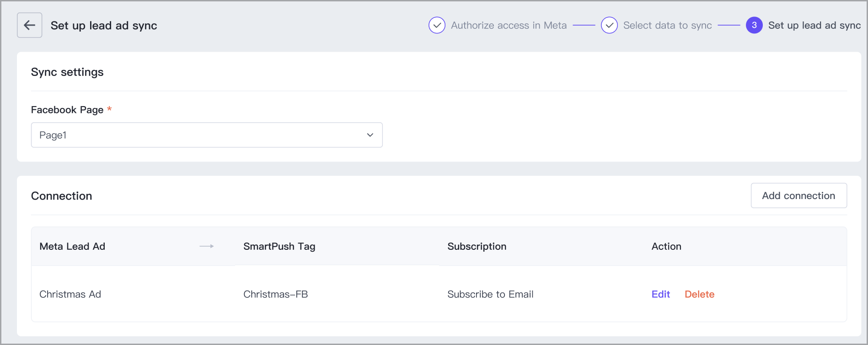
Task: Click the arrow icon beside Meta Lead Ad
Action: (207, 246)
